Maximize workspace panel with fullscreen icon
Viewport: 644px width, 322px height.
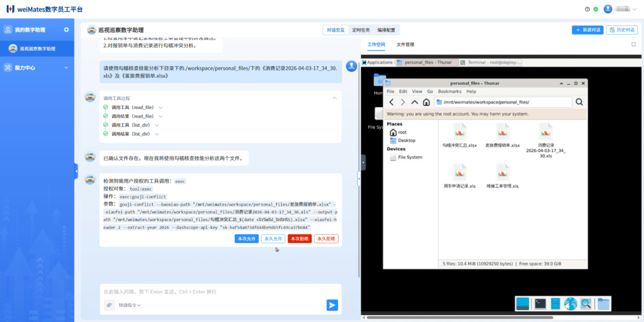633,44
